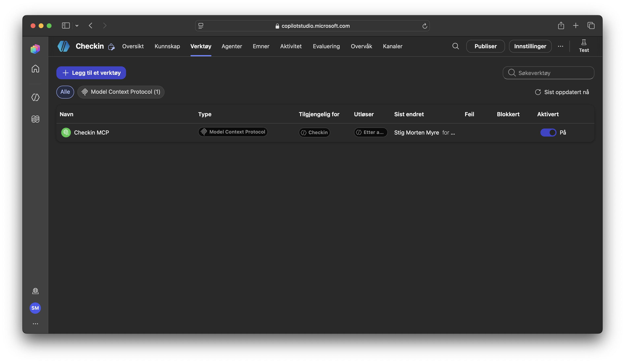Select the Alle filter chip
The height and width of the screenshot is (364, 625).
pyautogui.click(x=65, y=92)
